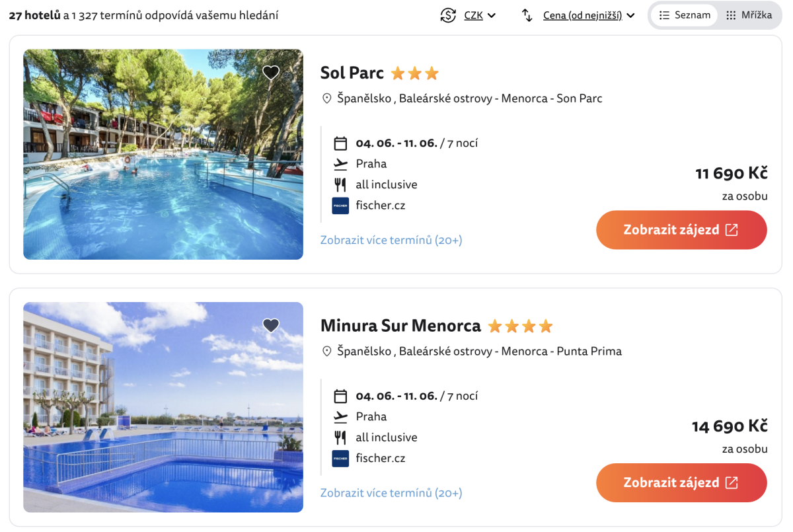
Task: Favorite the Sol Parc hotel heart icon
Action: pos(271,73)
